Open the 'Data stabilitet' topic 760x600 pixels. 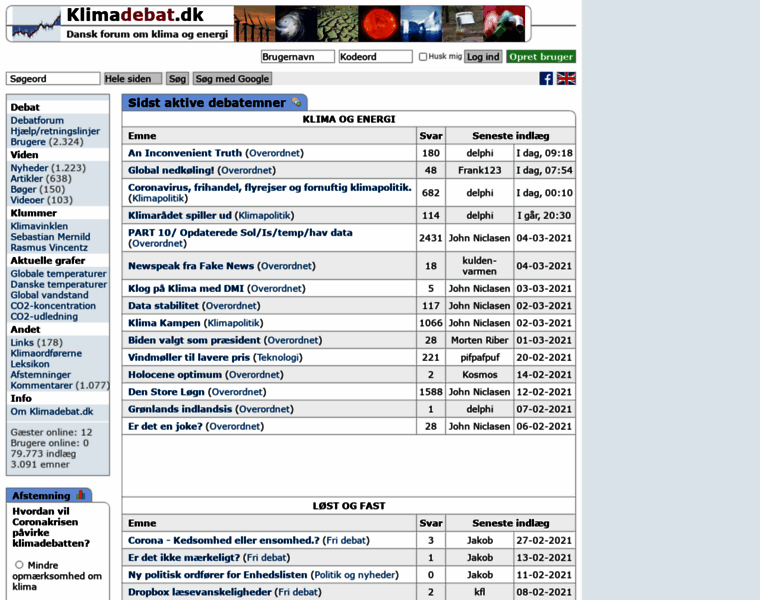click(x=163, y=305)
